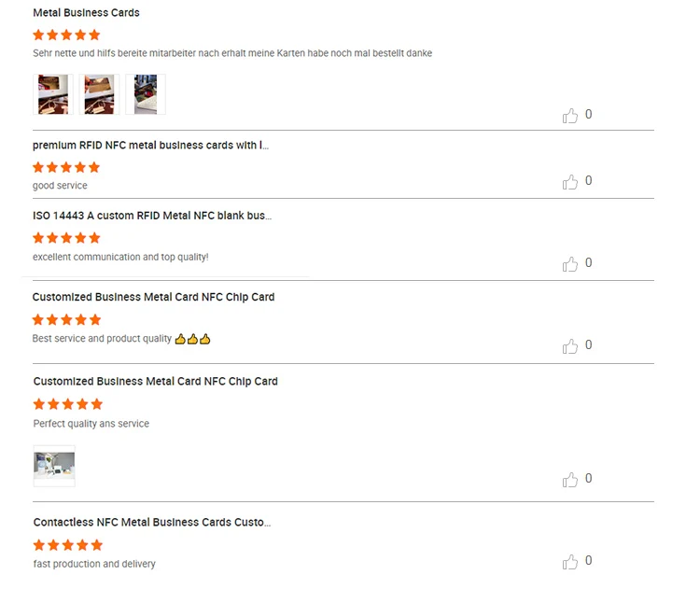Click thumbs-up on the "good service" review
Image resolution: width=700 pixels, height=589 pixels.
(570, 182)
